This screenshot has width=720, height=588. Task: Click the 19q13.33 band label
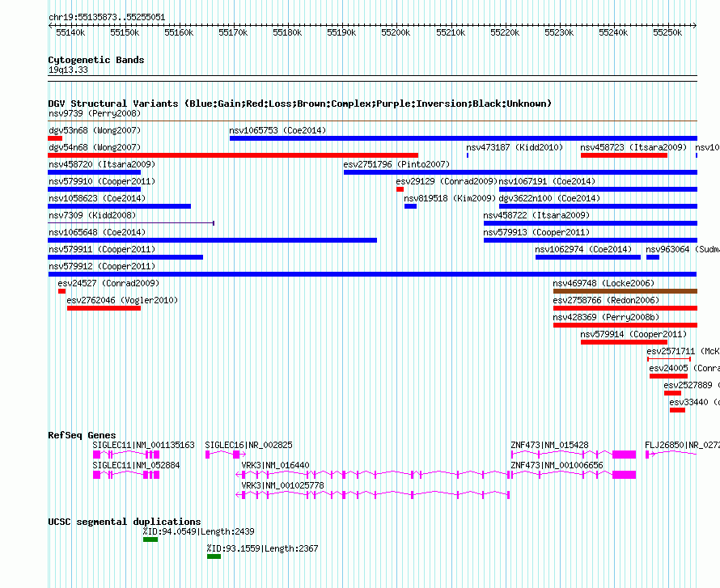point(68,70)
